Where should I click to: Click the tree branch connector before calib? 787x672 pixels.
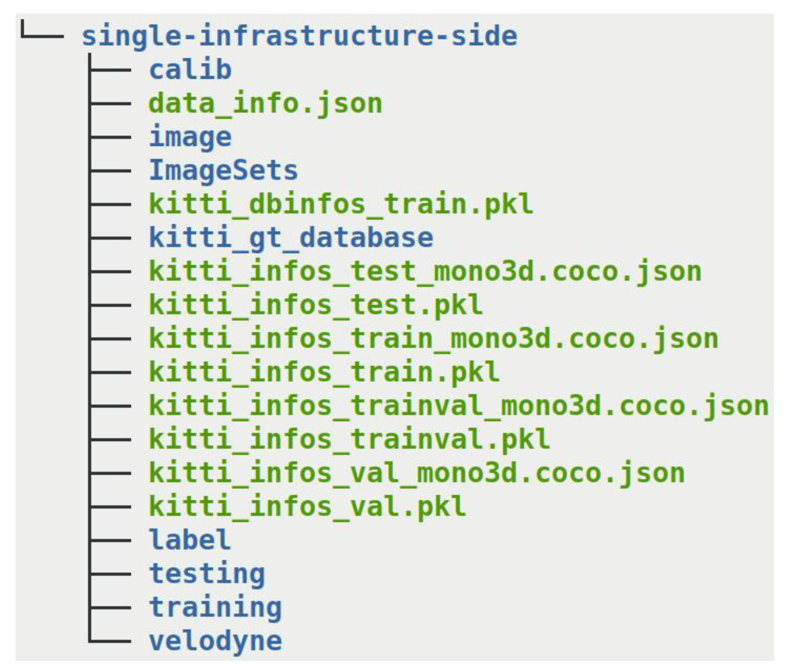click(110, 70)
